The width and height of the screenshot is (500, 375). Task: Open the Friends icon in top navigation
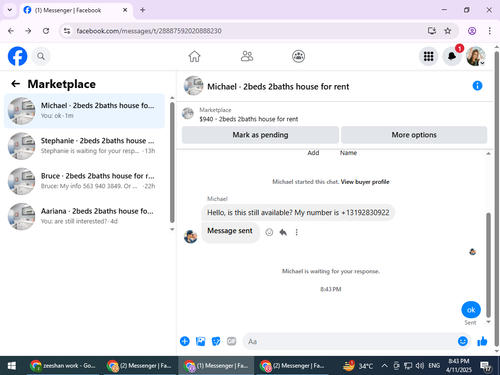[247, 56]
